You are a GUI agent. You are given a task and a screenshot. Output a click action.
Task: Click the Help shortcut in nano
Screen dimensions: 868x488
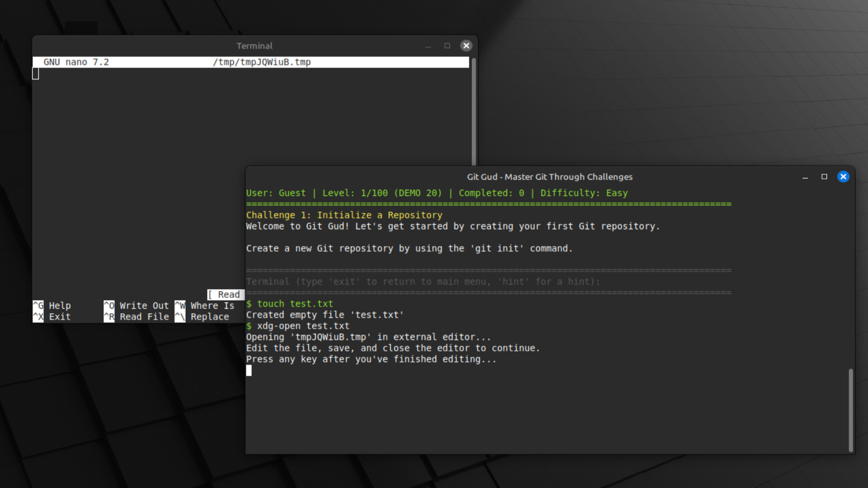[59, 305]
